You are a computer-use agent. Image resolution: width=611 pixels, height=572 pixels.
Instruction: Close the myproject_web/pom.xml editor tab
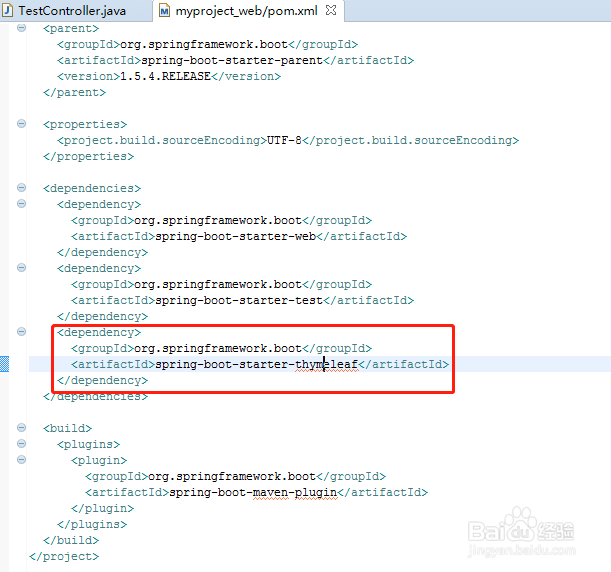(331, 11)
